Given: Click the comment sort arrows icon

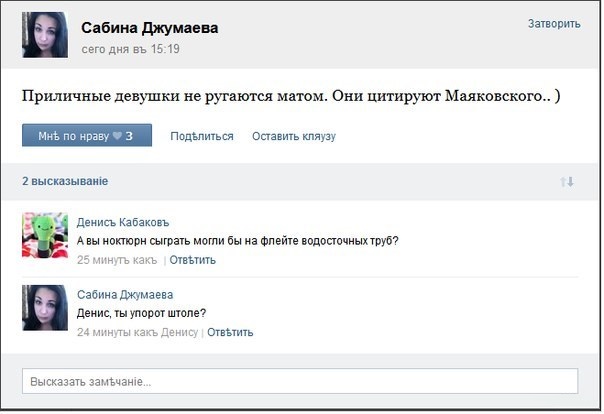Looking at the screenshot, I should pyautogui.click(x=567, y=182).
